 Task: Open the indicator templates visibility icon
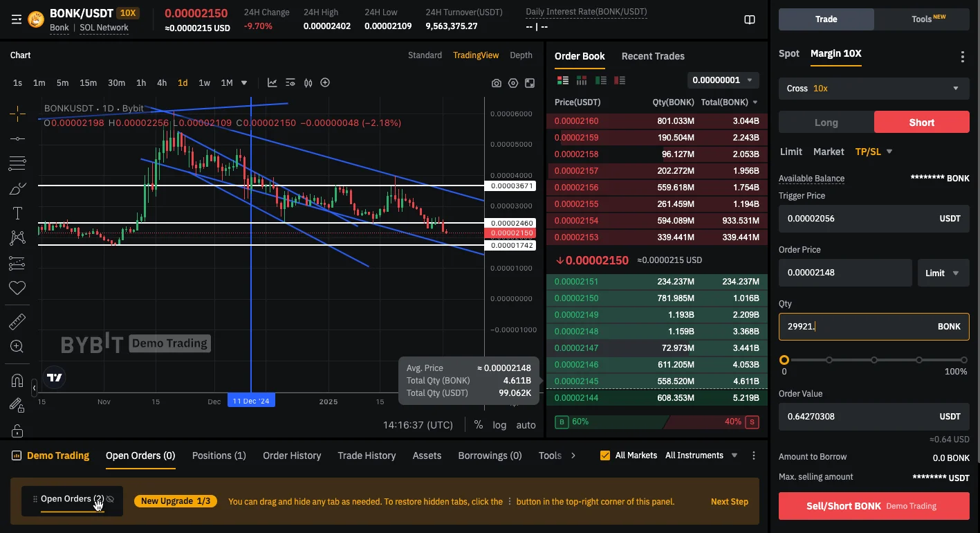tap(290, 83)
